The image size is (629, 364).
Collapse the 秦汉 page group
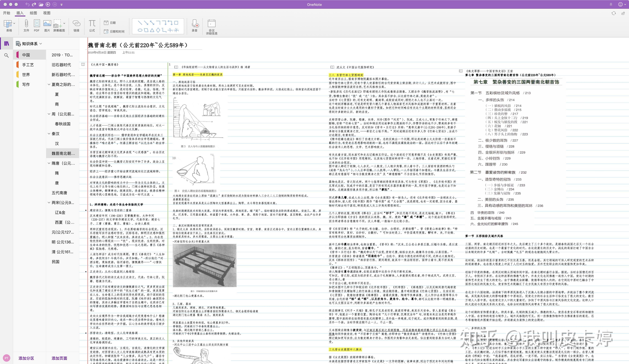49,134
